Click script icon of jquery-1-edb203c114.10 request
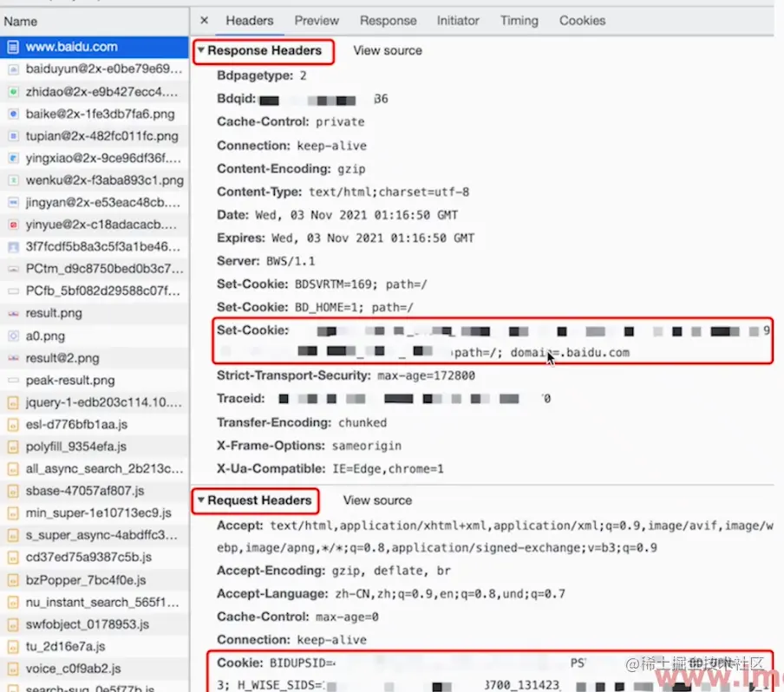This screenshot has width=784, height=692. click(14, 402)
